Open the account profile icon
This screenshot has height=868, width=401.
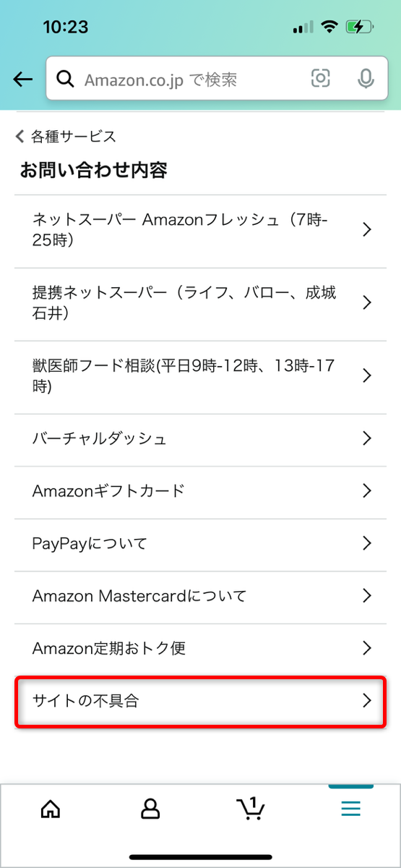(150, 809)
